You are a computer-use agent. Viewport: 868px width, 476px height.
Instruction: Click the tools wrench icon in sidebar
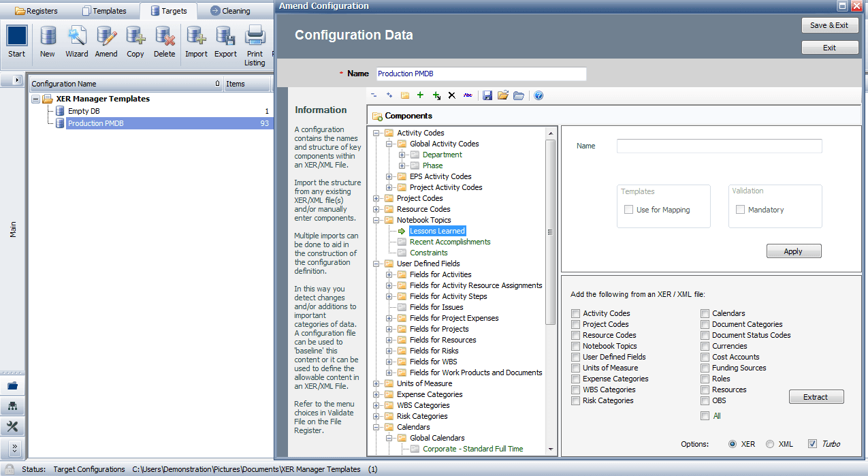point(13,427)
